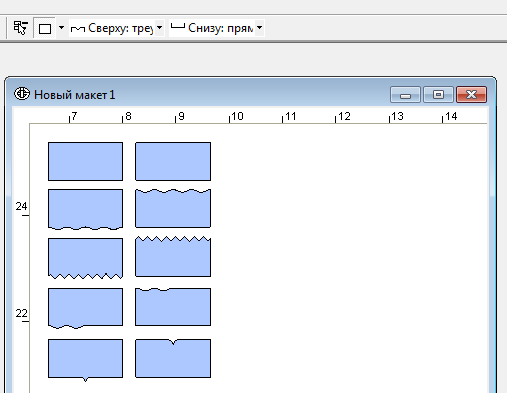Click the selection settings icon with cursor
Image resolution: width=507 pixels, height=393 pixels.
20,28
